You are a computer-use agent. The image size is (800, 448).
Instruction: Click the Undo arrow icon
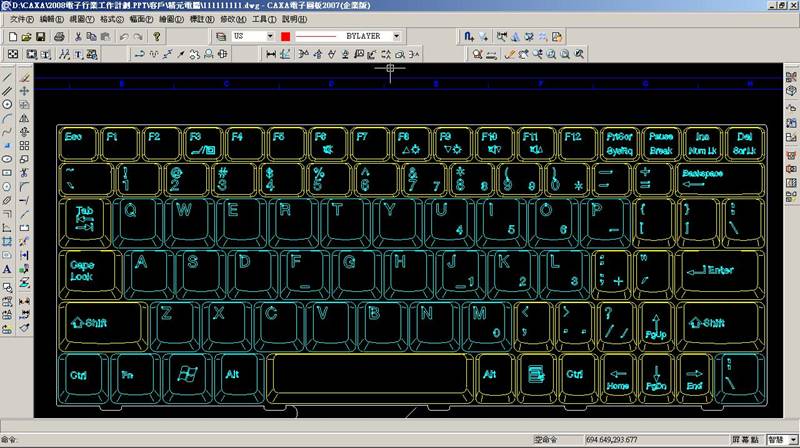point(123,36)
